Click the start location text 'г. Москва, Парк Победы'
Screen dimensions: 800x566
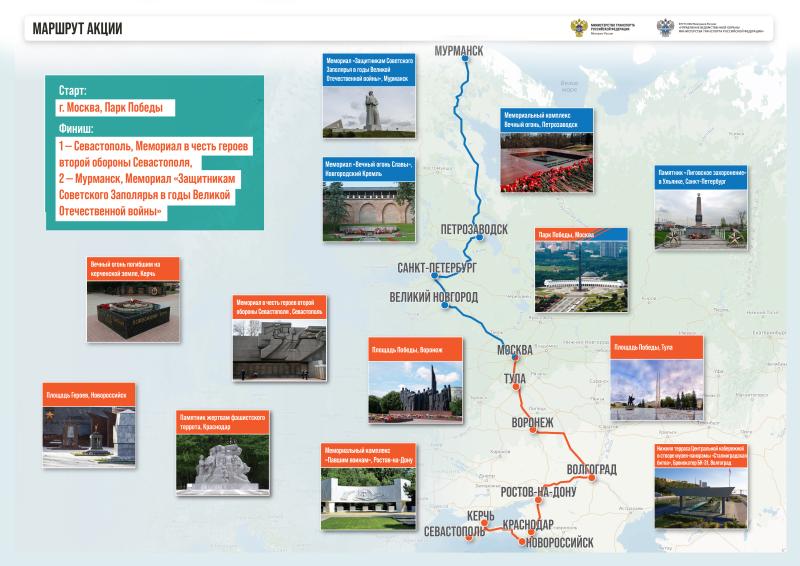point(116,107)
